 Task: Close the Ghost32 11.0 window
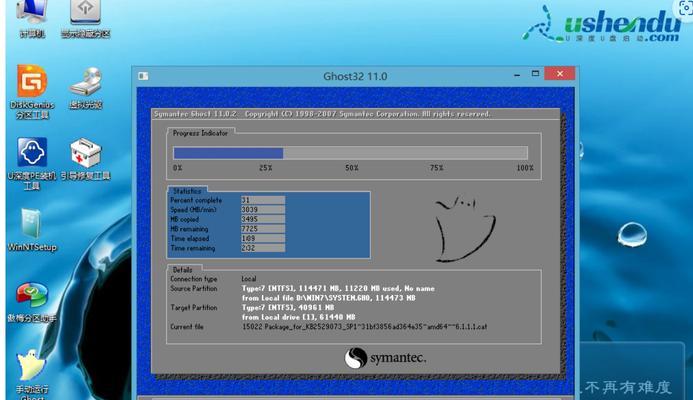(x=560, y=74)
